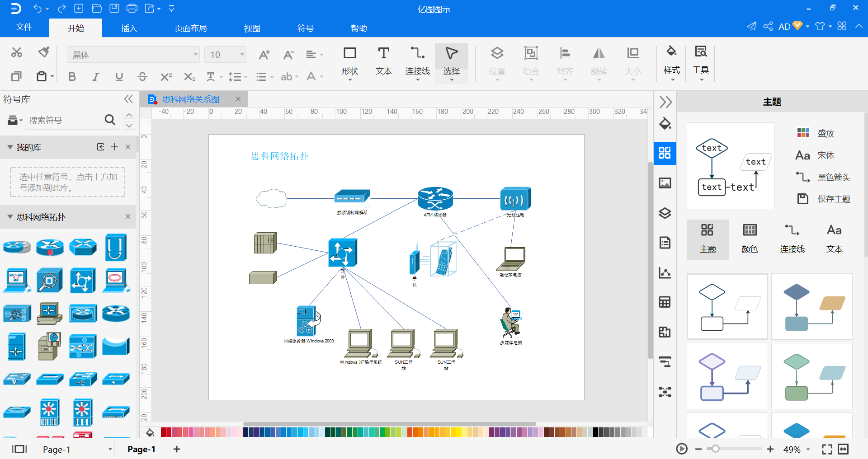Click the fill bucket icon near palette
The image size is (868, 459).
pos(150,432)
